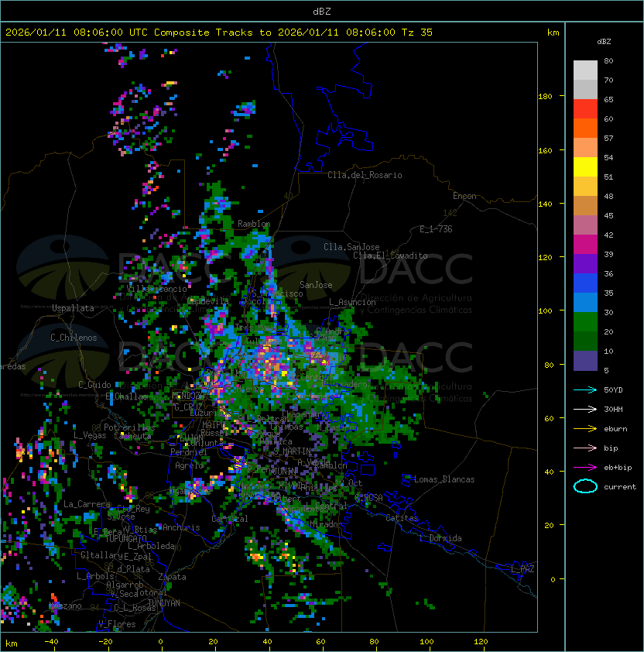Click the '30HM' legend label
The height and width of the screenshot is (652, 644).
coord(613,409)
